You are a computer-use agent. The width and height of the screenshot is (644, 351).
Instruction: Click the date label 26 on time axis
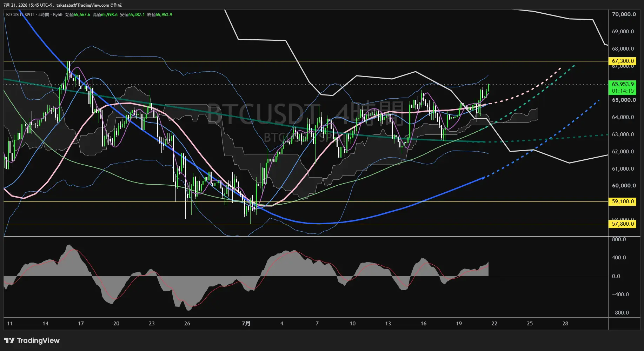pos(187,324)
